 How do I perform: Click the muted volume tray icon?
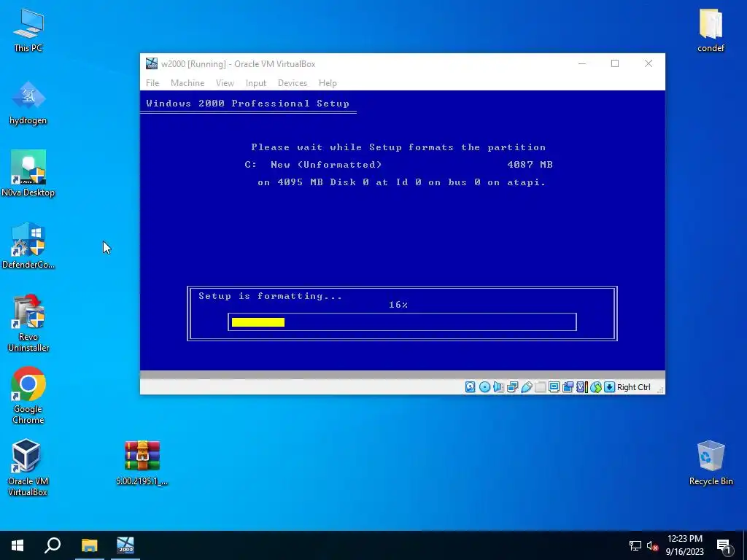click(652, 545)
